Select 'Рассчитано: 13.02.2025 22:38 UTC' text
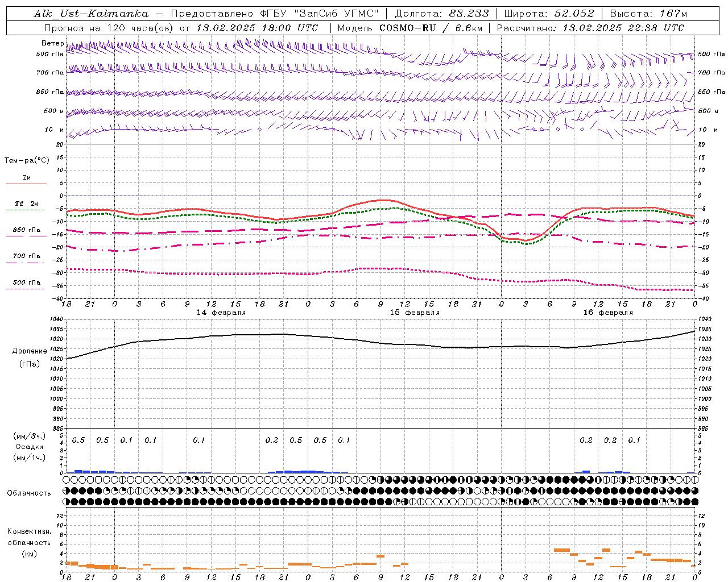Screen dimensions: 728x582 pos(590,28)
